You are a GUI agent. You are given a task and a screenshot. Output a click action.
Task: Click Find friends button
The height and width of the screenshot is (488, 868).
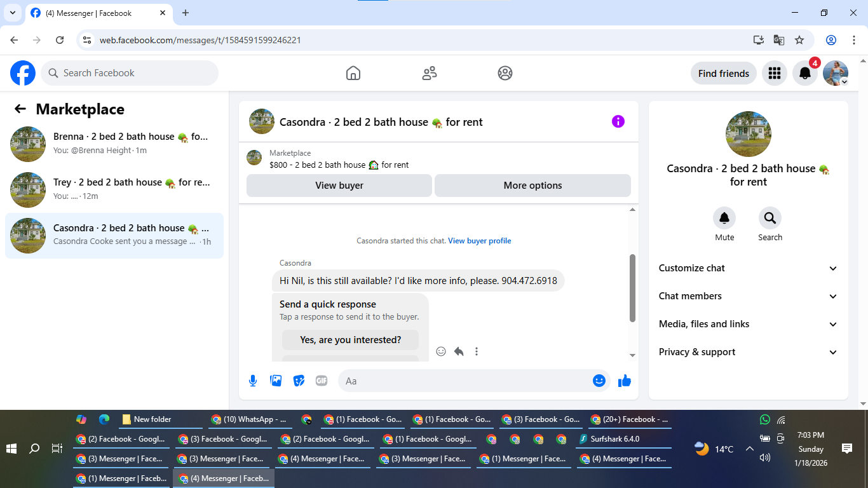click(724, 73)
